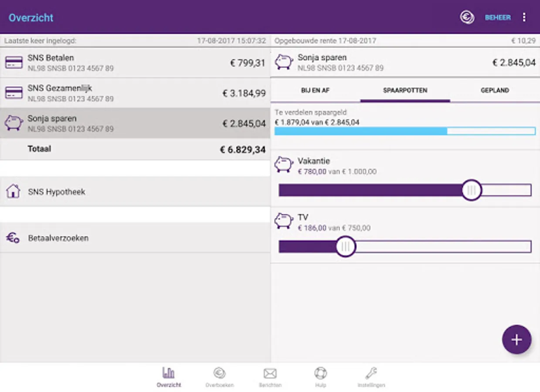Click the Vakantie savings slider handle

(x=471, y=190)
